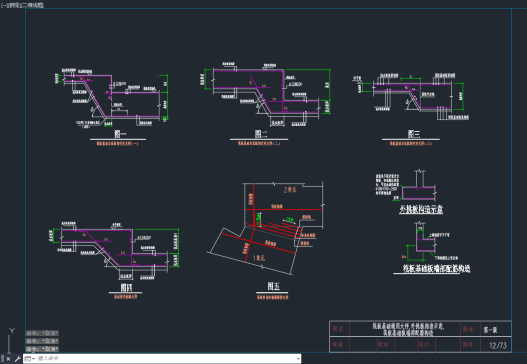Viewport: 527px width, 364px height.
Task: Select the 图二 detail title text
Action: pos(261,134)
